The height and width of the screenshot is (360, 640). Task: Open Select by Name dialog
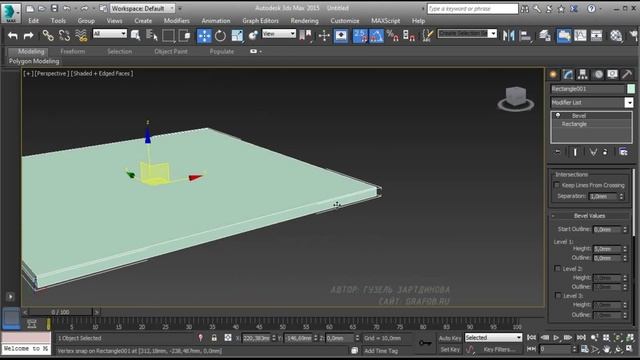152,36
